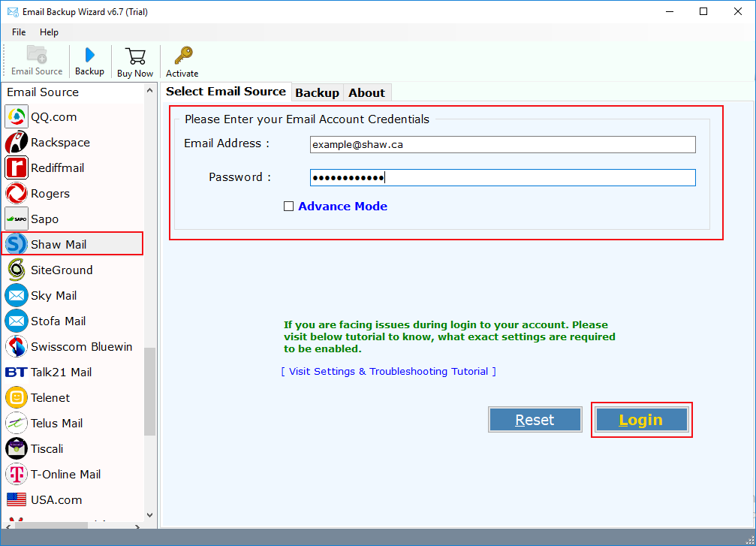This screenshot has height=546, width=756.
Task: Choose the USA.com flag icon
Action: [17, 499]
